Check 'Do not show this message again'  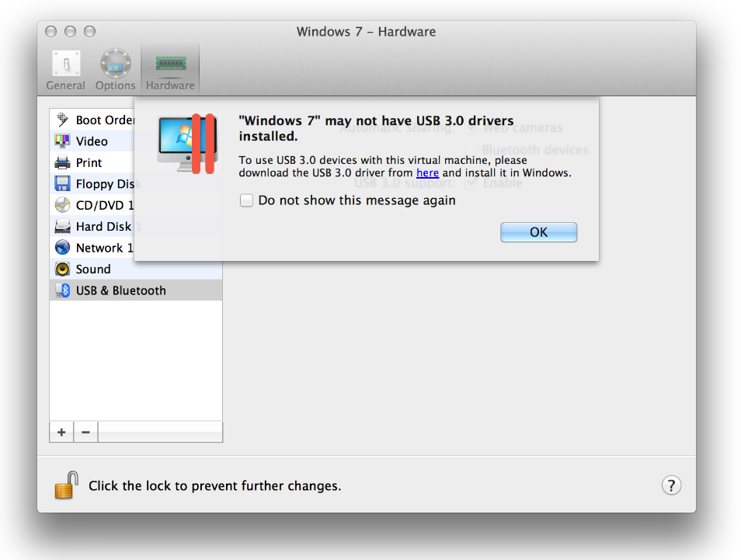pyautogui.click(x=246, y=200)
